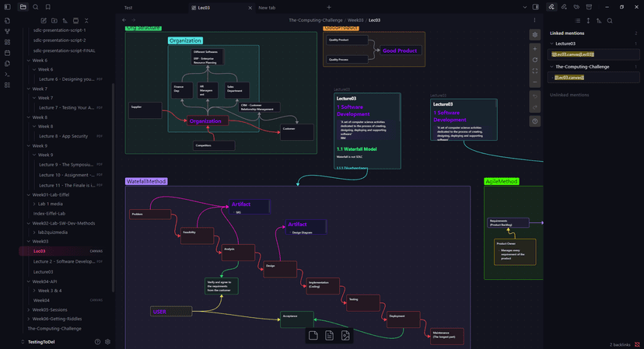Reset canvas zoom
The height and width of the screenshot is (349, 644).
535,60
